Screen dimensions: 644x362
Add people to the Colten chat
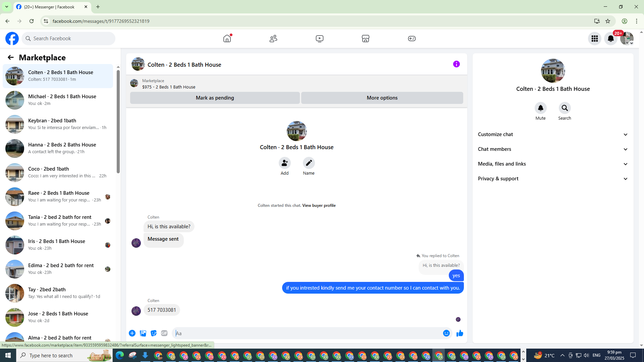[285, 163]
